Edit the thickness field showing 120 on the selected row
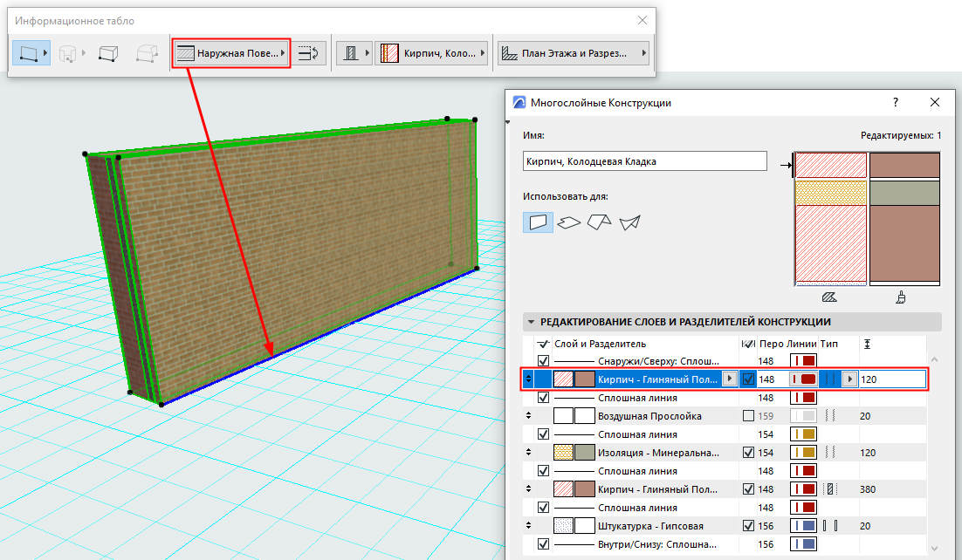This screenshot has height=560, width=962. pos(892,379)
